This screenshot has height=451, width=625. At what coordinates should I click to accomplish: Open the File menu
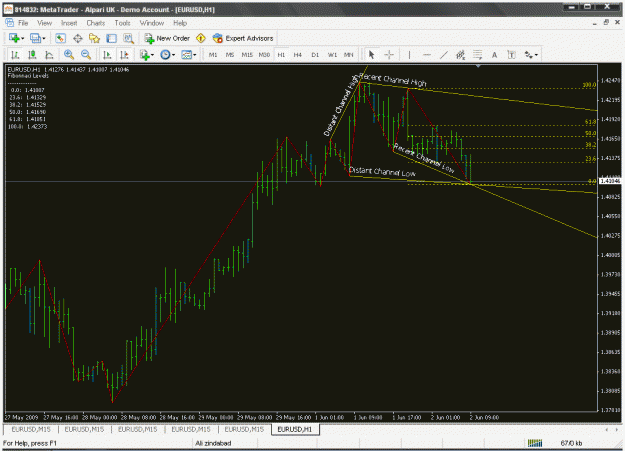coord(23,23)
